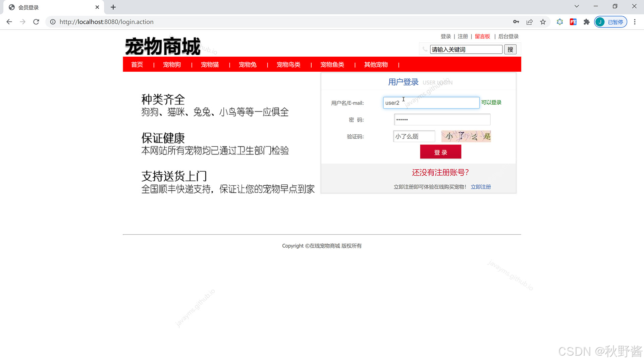Image resolution: width=644 pixels, height=362 pixels.
Task: Click the back navigation arrow
Action: tap(9, 22)
